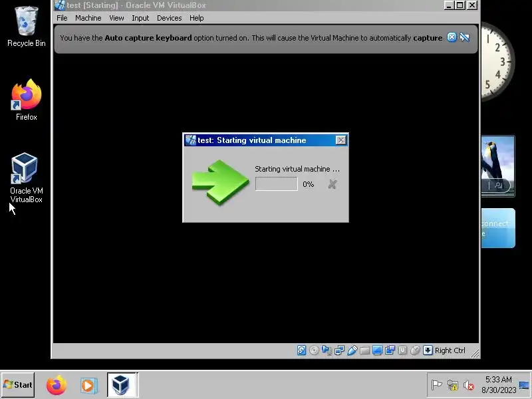The width and height of the screenshot is (532, 399).
Task: Click the network tray icon
Action: tap(453, 385)
